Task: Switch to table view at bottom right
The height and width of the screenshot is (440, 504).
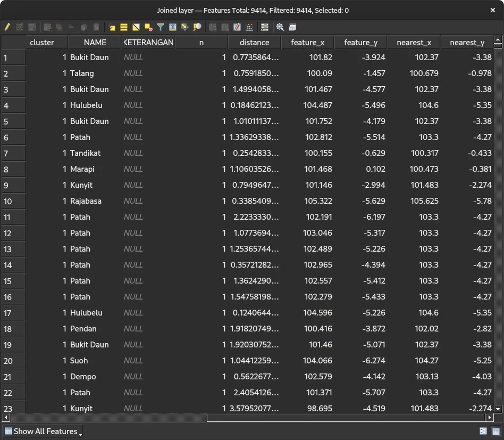Action: coord(497,431)
